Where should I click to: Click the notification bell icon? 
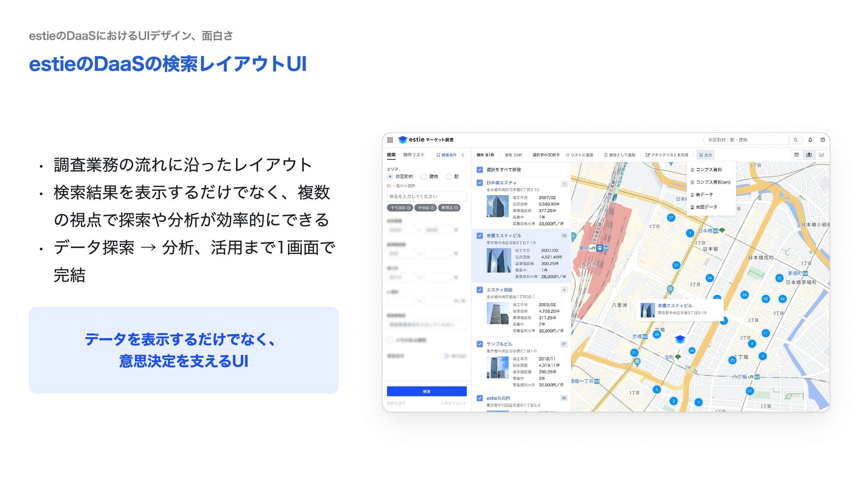810,140
